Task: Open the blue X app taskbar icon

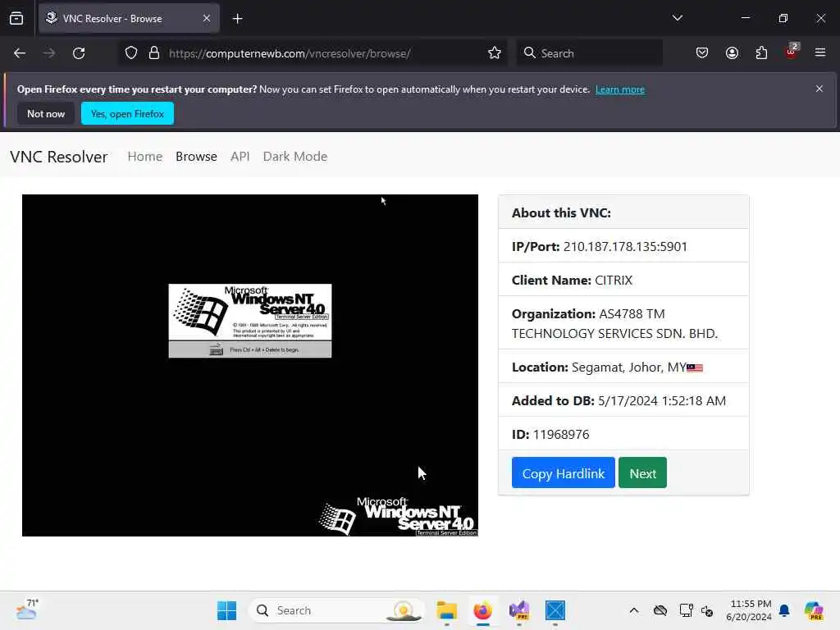Action: coord(555,610)
